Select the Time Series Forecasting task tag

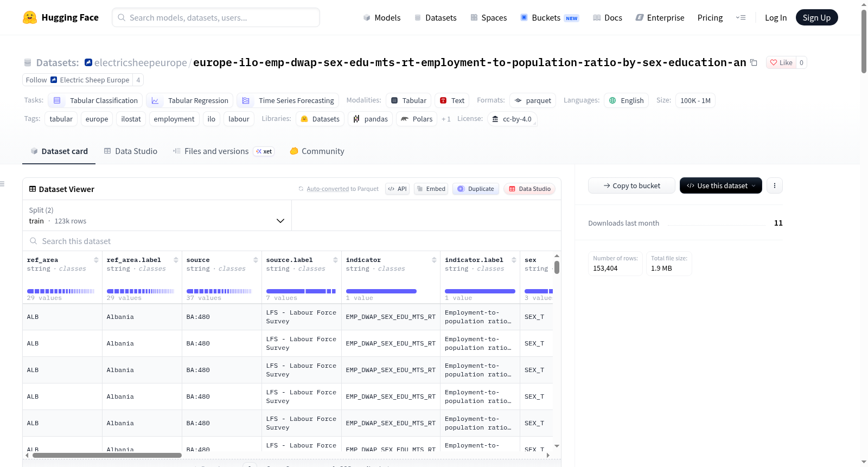(x=288, y=100)
